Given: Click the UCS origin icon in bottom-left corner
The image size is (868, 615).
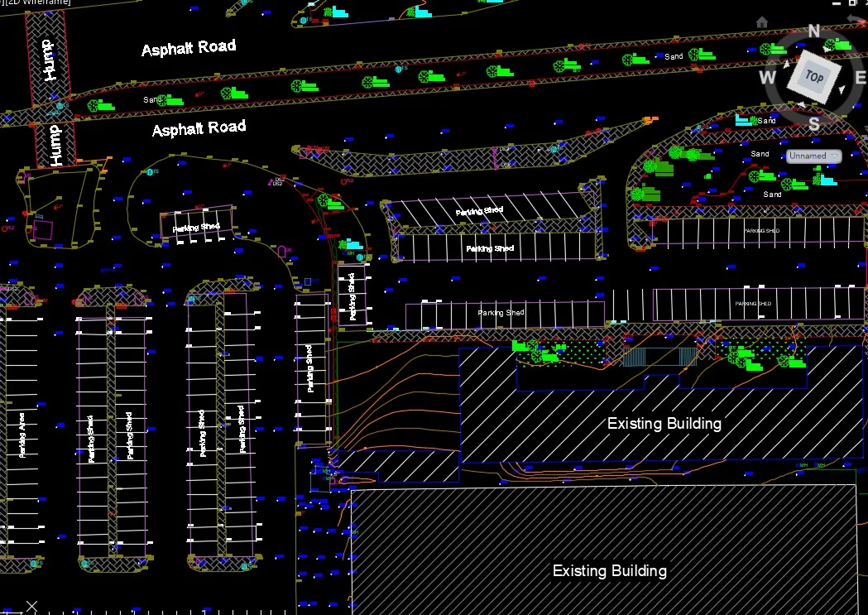Looking at the screenshot, I should click(x=31, y=608).
